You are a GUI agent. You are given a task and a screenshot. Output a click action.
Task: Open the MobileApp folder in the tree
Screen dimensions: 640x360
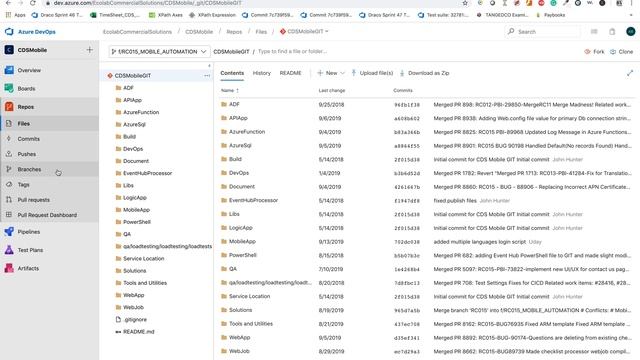point(136,210)
